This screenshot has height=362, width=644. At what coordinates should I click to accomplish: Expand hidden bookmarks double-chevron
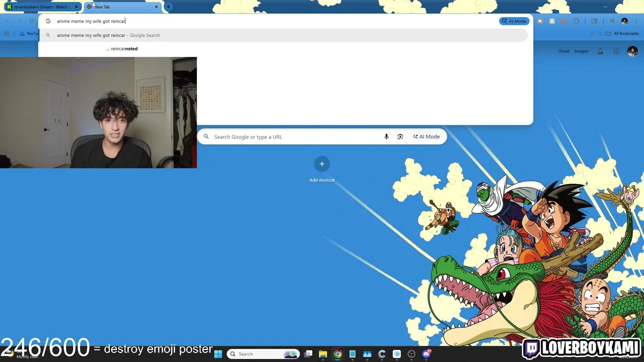point(593,34)
